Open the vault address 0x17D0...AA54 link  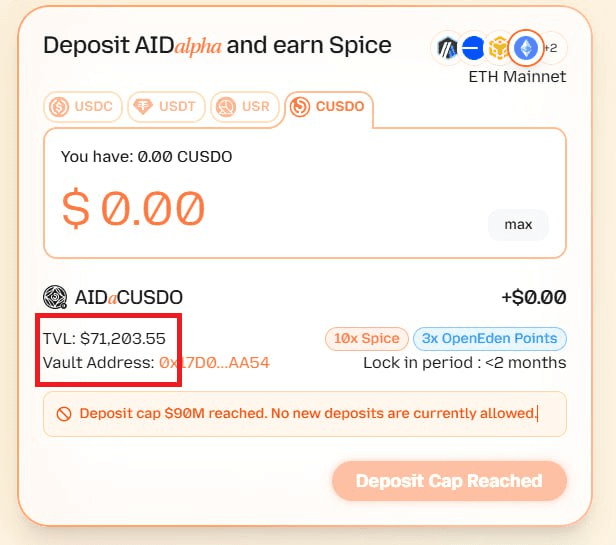point(214,362)
